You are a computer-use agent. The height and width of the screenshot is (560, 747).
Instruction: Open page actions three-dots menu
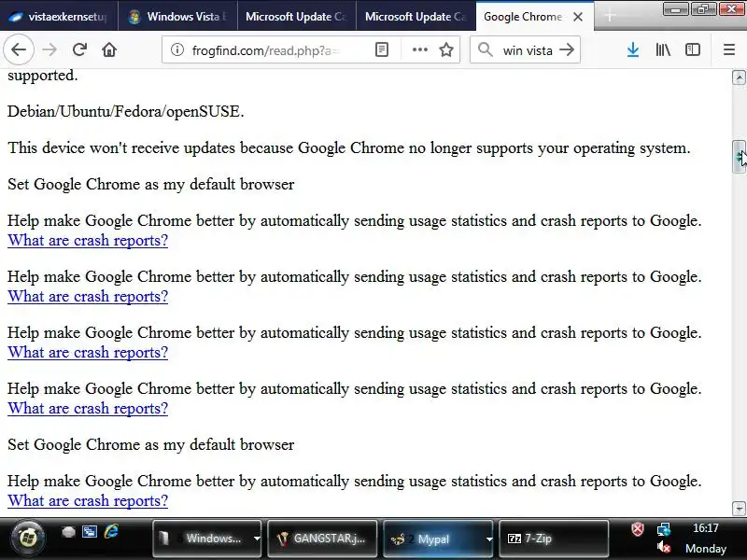419,49
